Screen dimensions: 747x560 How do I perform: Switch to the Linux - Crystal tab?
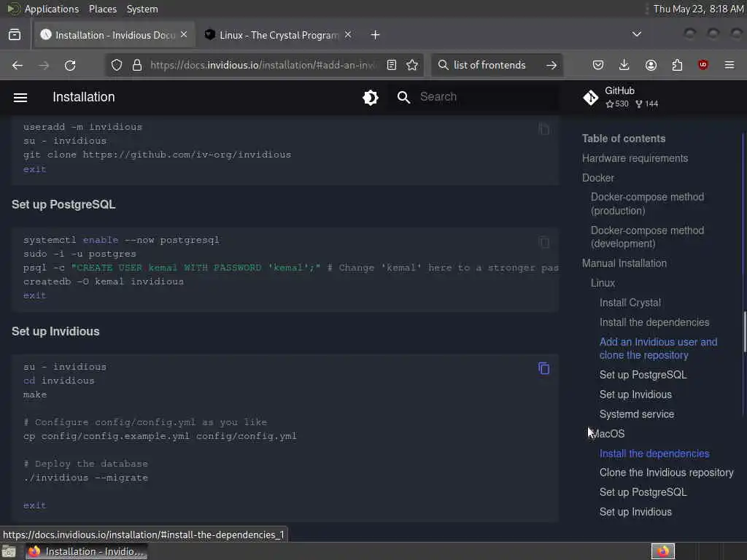click(279, 35)
